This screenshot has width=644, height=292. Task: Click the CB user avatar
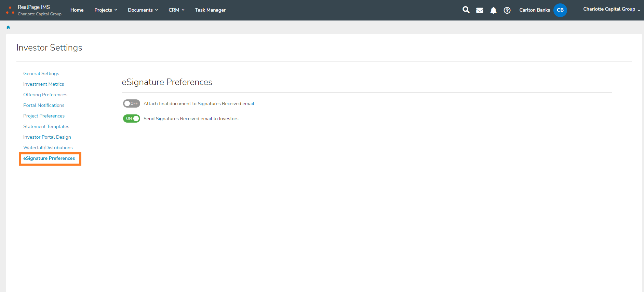[x=560, y=10]
